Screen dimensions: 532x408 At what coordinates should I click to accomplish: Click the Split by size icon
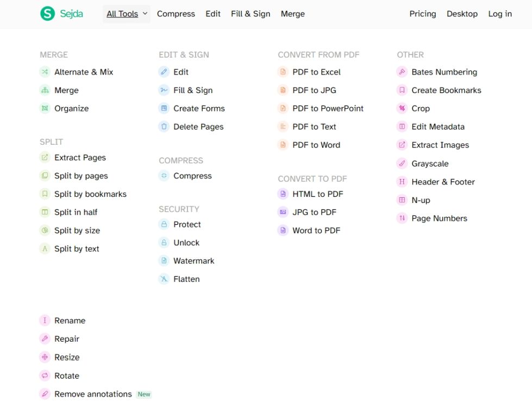[x=45, y=230]
